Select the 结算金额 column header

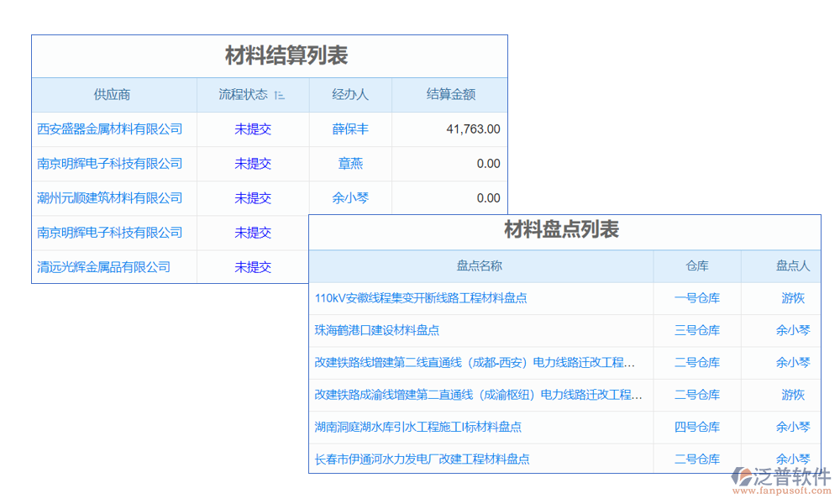click(450, 95)
